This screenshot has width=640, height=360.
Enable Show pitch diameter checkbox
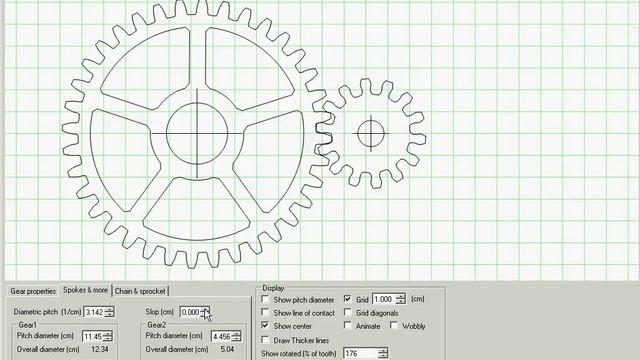[265, 300]
